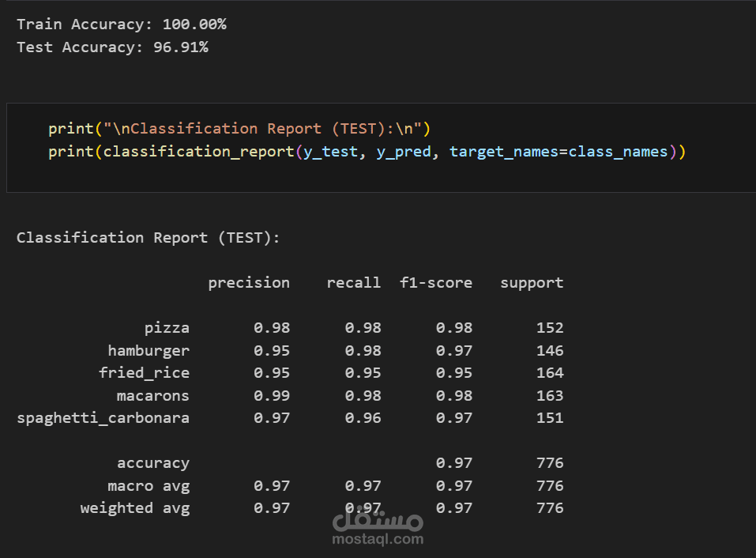Click hamburger support value 146

(550, 351)
